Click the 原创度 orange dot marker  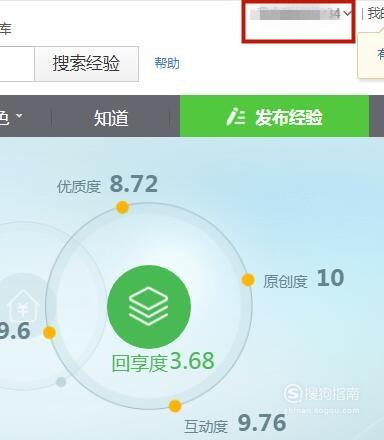[x=248, y=280]
